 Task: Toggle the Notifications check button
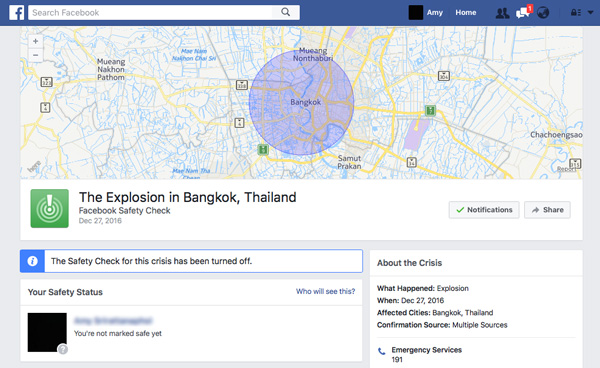coord(484,210)
